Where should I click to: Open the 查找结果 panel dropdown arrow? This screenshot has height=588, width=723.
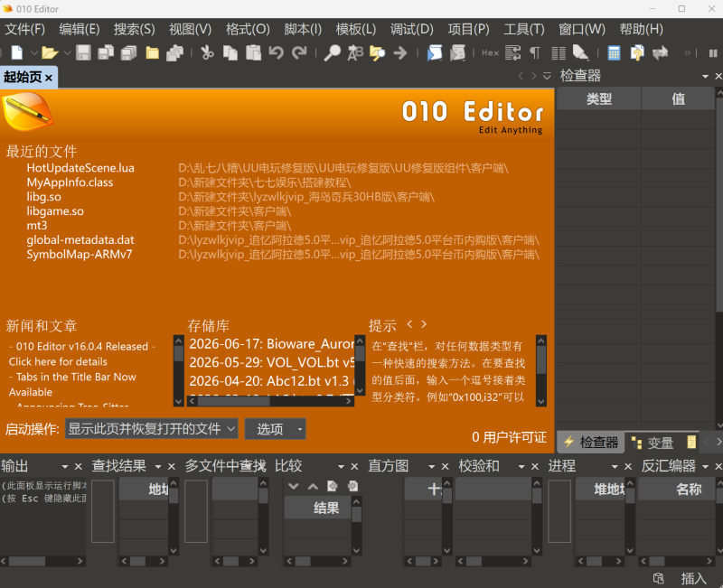tap(158, 467)
